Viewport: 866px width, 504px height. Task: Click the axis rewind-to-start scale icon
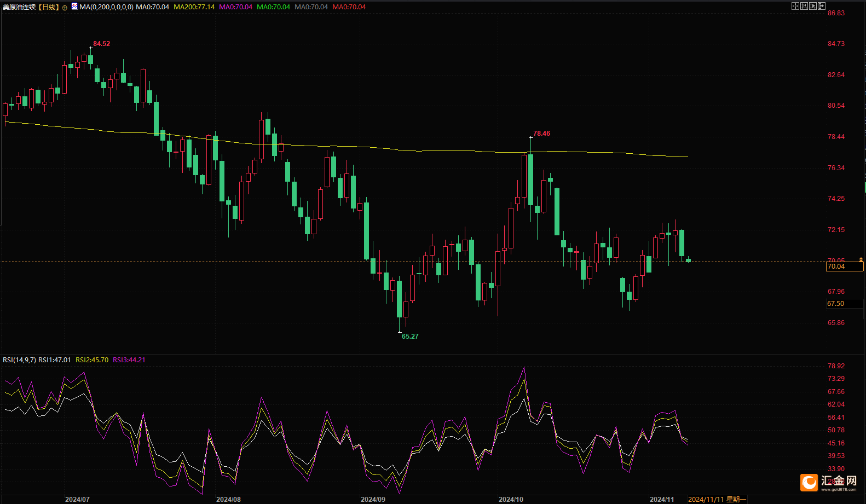(804, 6)
